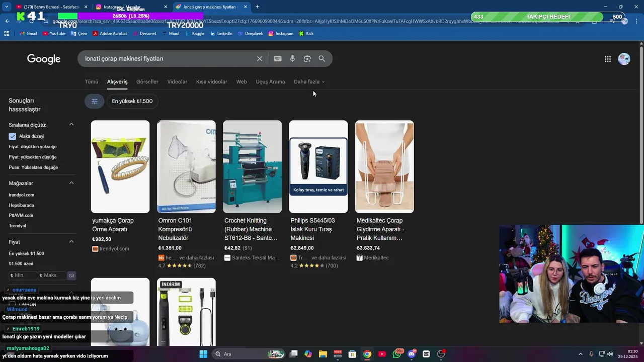Uncheck the Alaka düzeyi sort option

13,136
